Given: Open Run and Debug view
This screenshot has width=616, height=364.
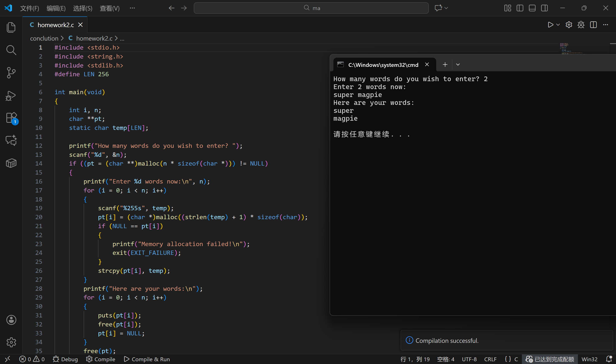Looking at the screenshot, I should point(11,96).
